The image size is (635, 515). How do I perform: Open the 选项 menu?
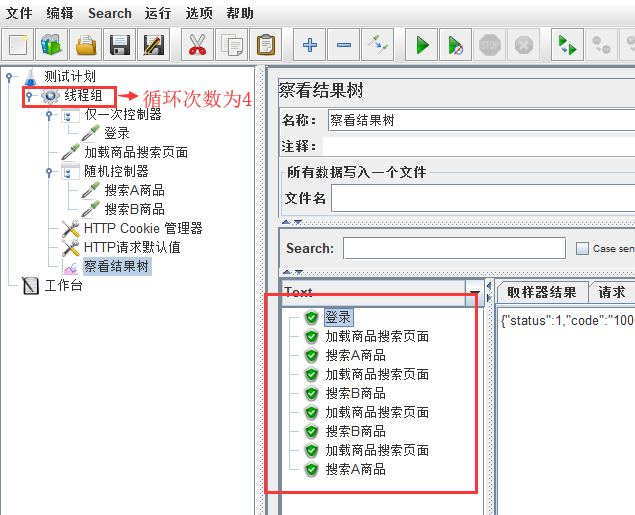(x=199, y=13)
